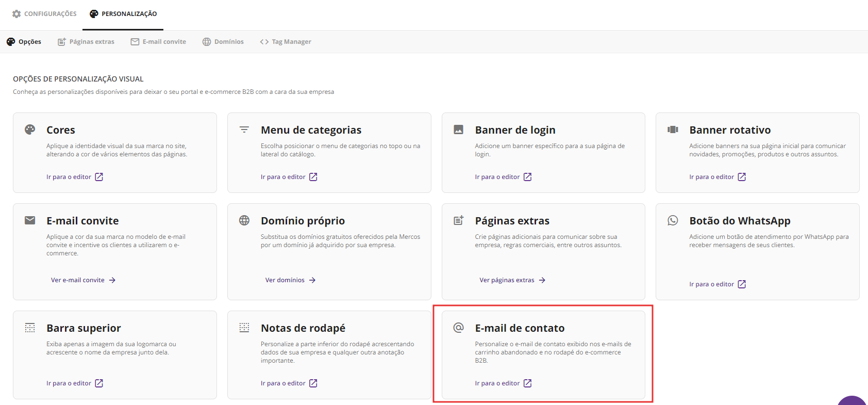Viewport: 868px width, 405px height.
Task: Click external-link icon in Botão do WhatsApp card
Action: point(742,284)
